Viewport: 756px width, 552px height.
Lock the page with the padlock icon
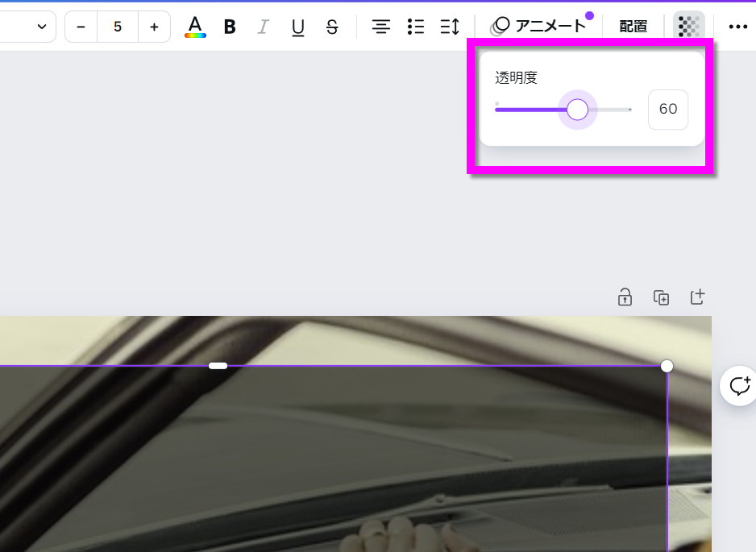point(625,297)
